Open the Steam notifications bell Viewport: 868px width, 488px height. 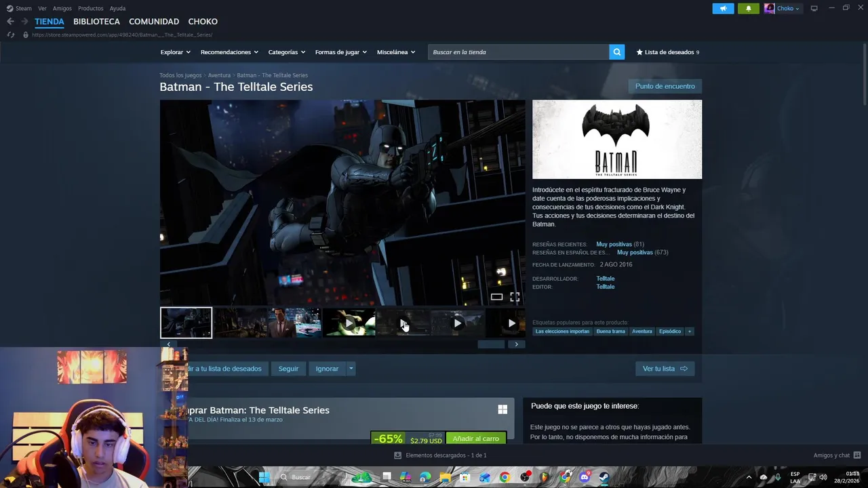749,8
